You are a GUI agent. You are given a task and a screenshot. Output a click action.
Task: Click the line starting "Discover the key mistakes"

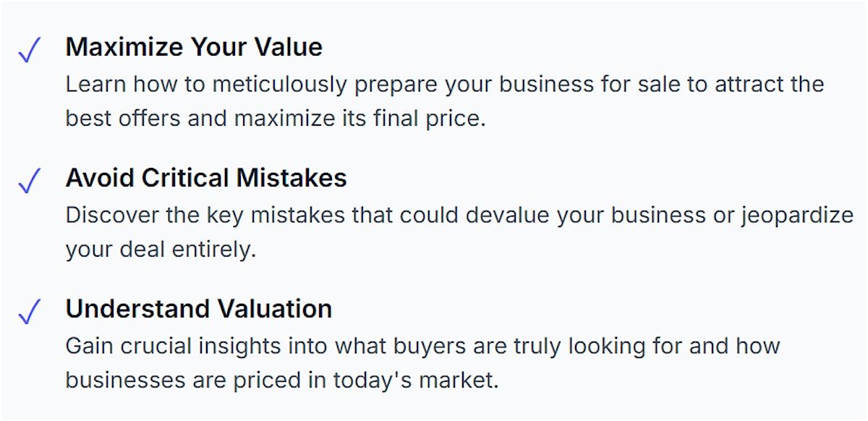(459, 215)
